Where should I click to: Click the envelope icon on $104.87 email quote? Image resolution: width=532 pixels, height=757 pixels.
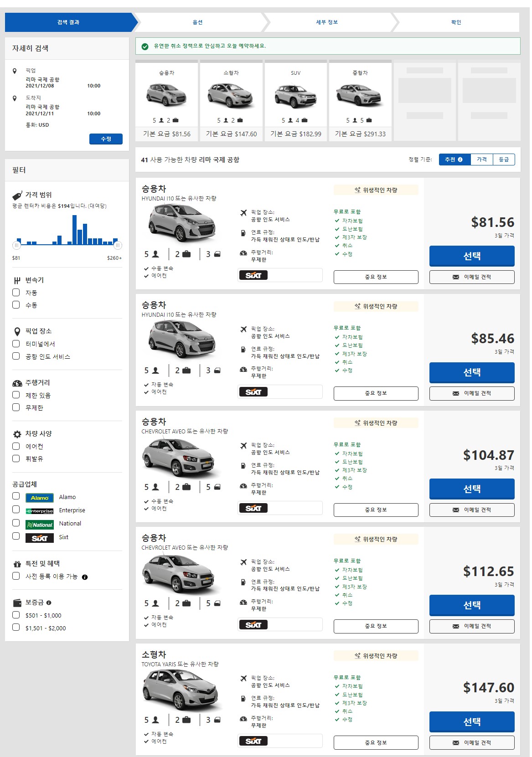(x=455, y=510)
